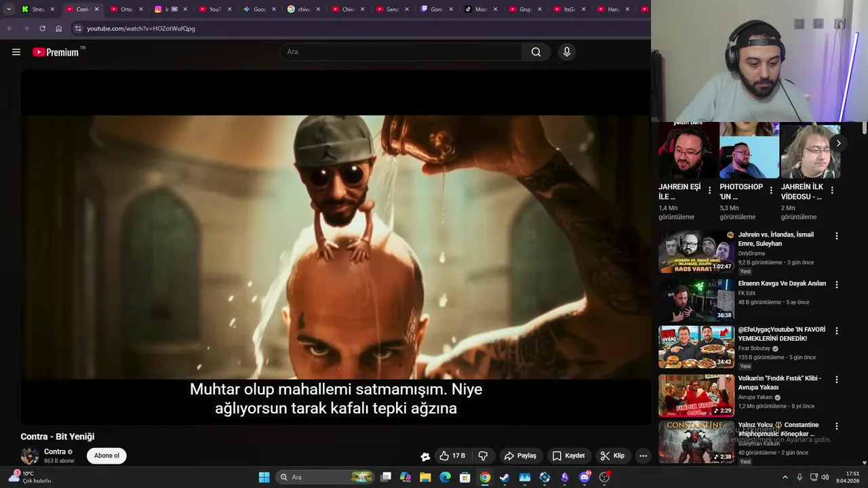Open options for Volkan'ın Fındık Fıstık video
This screenshot has width=868, height=488.
click(836, 380)
